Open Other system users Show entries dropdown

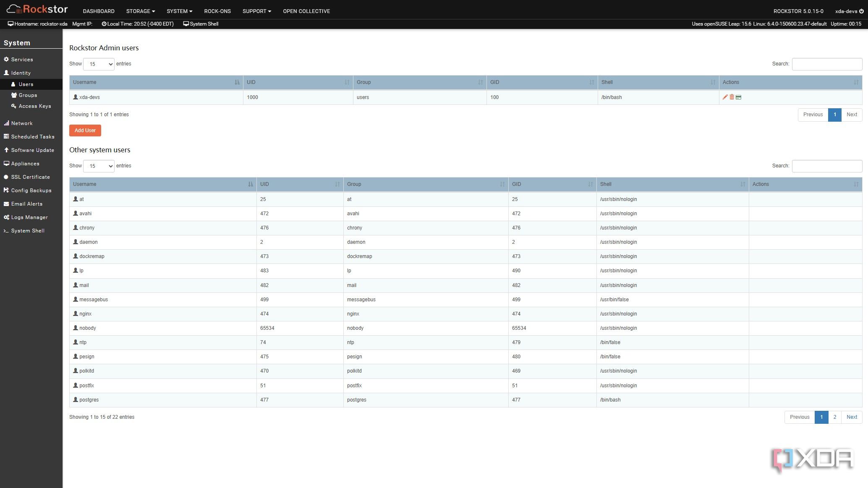pos(99,166)
